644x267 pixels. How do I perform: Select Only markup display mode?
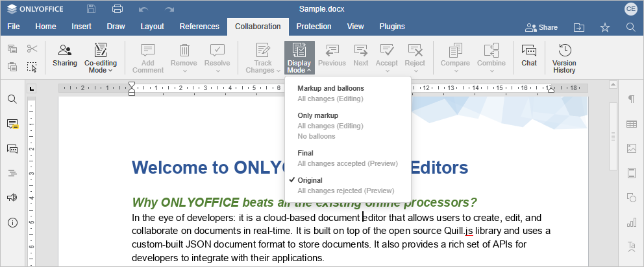pyautogui.click(x=348, y=126)
